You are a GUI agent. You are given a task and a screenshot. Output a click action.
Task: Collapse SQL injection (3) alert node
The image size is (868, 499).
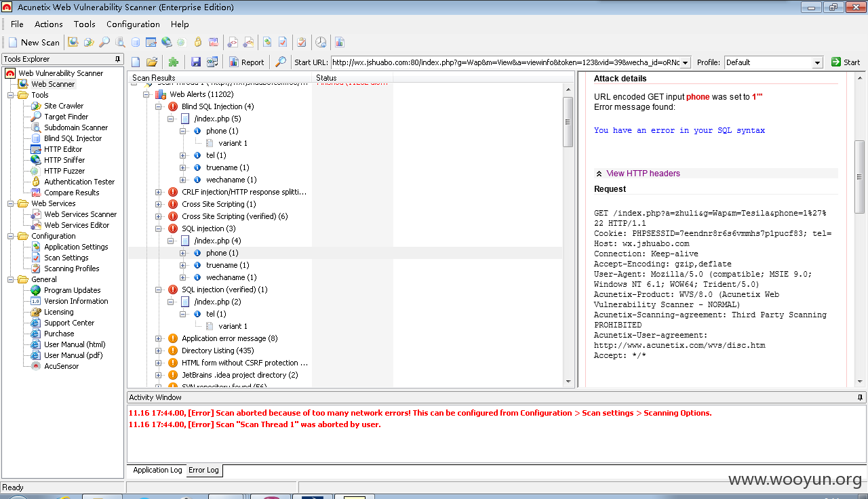[159, 228]
